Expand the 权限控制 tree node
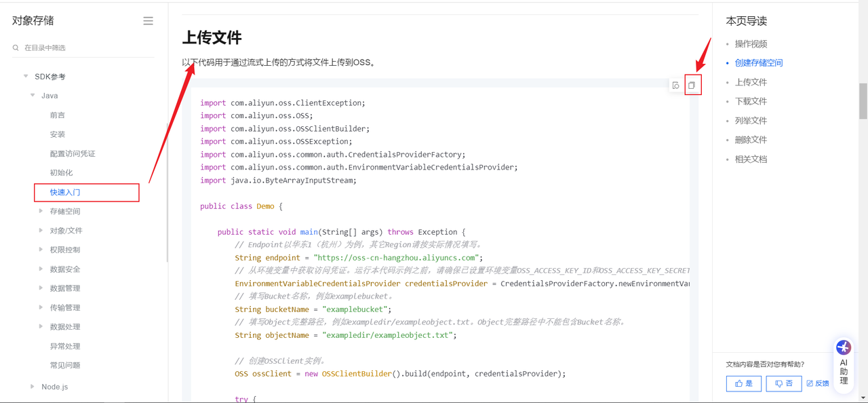This screenshot has width=868, height=403. click(x=41, y=250)
